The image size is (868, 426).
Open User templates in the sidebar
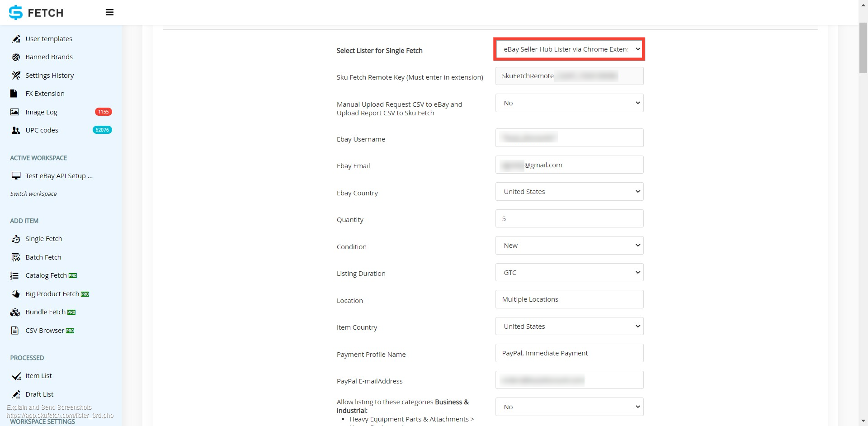49,39
